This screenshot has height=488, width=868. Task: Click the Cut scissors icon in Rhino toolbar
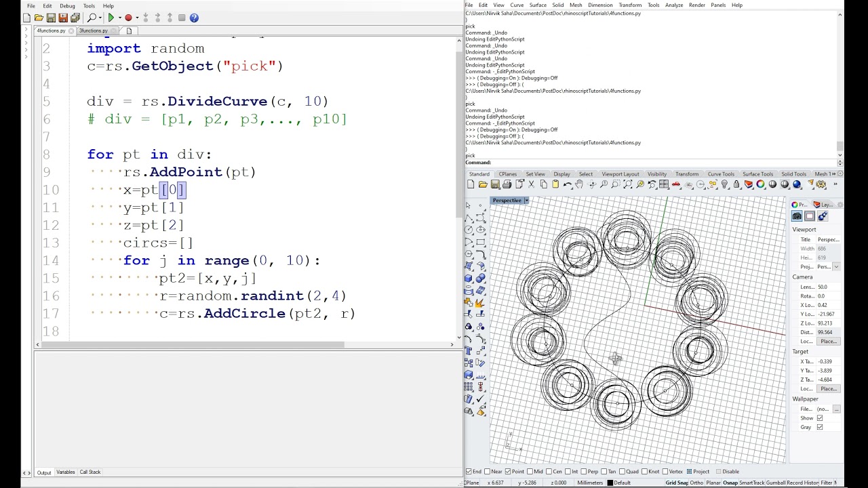coord(531,184)
